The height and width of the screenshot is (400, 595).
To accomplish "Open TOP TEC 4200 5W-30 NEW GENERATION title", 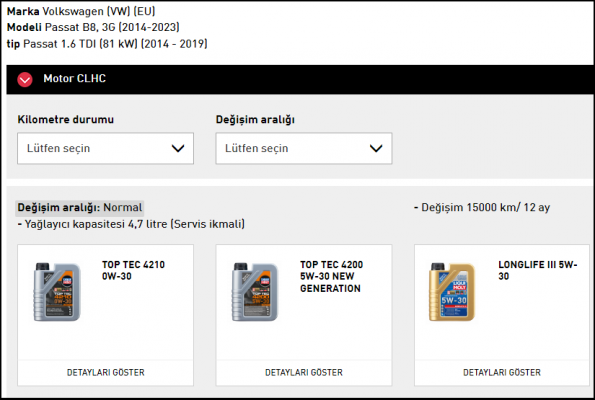I will pyautogui.click(x=331, y=276).
